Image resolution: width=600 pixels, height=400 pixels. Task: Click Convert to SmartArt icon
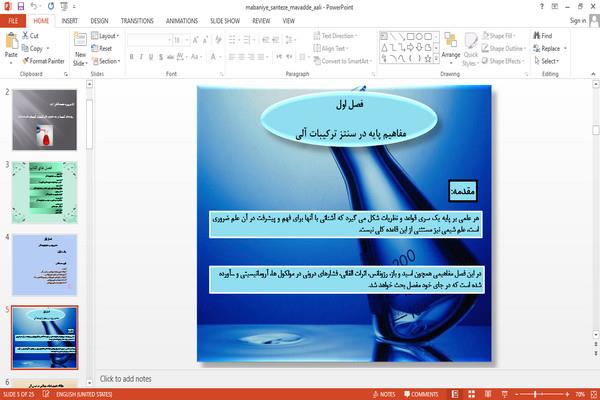point(317,60)
